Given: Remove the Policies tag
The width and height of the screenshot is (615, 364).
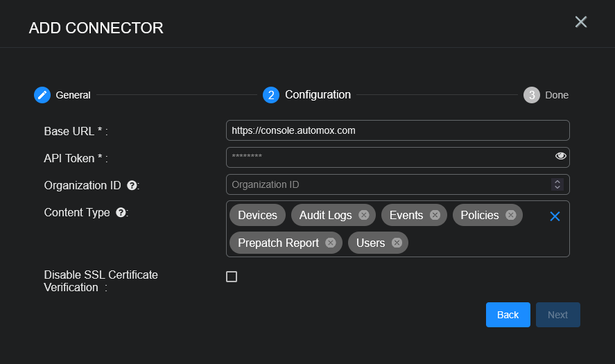Looking at the screenshot, I should click(x=510, y=216).
